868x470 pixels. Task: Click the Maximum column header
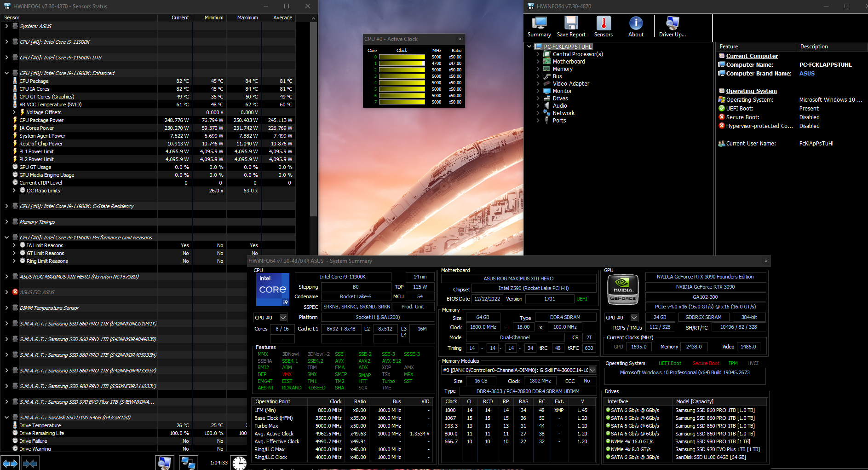tap(244, 17)
